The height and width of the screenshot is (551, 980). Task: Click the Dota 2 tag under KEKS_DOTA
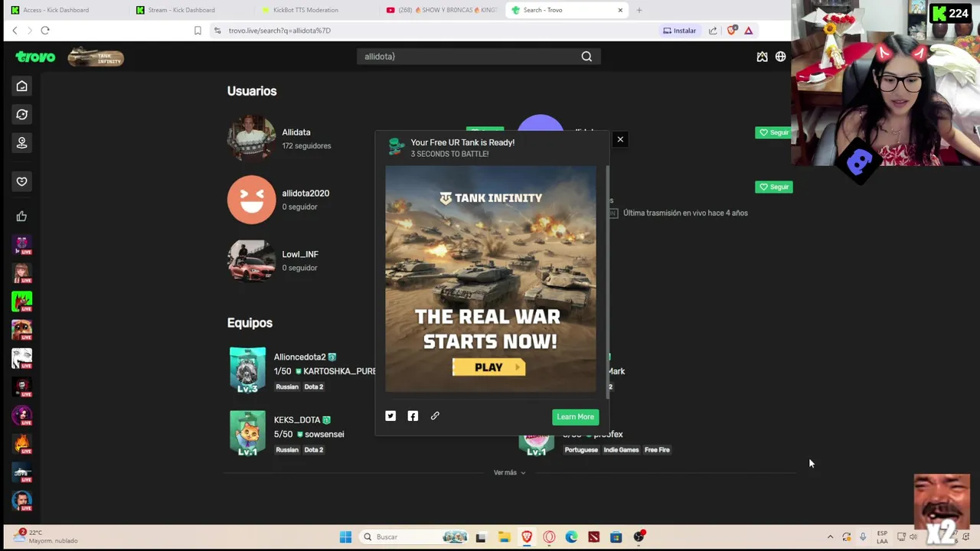click(314, 450)
